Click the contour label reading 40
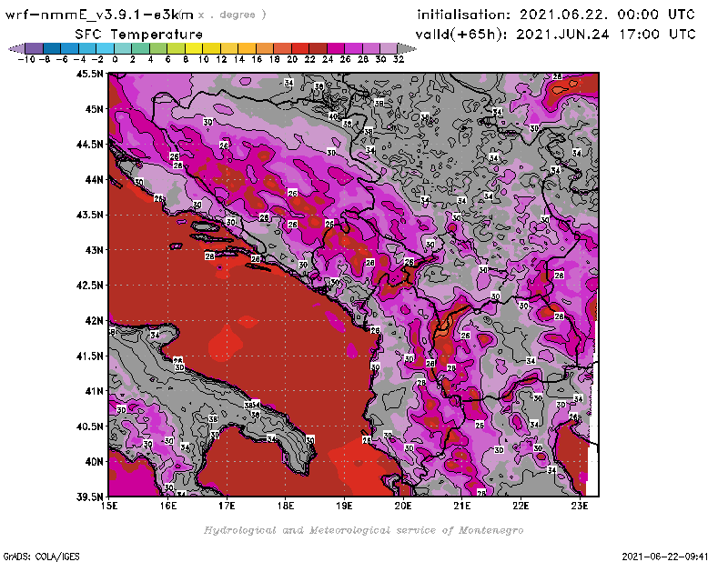This screenshot has height=562, width=728. pos(333,116)
